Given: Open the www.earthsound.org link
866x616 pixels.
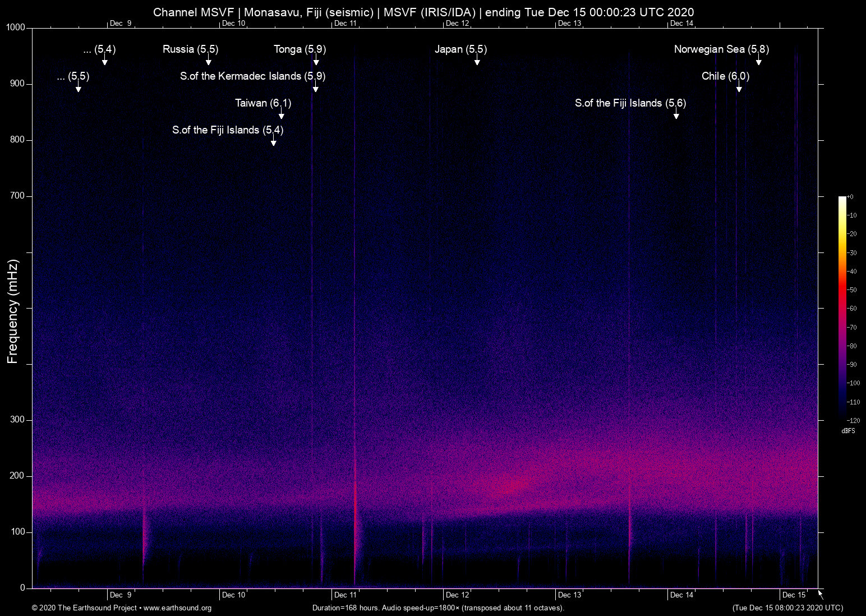Looking at the screenshot, I should pos(177,608).
